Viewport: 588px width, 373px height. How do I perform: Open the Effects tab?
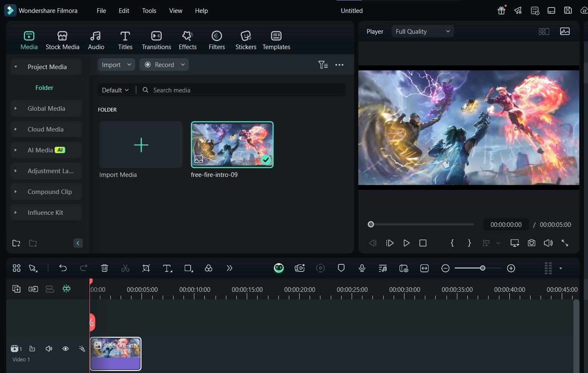[188, 40]
